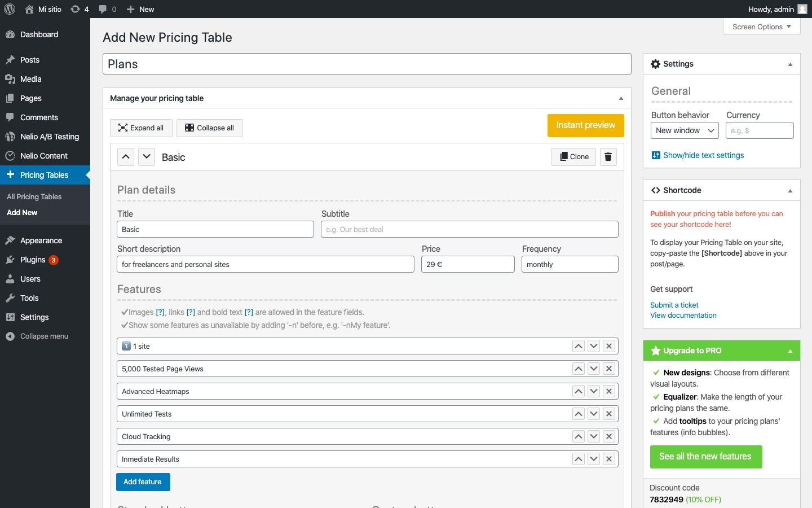Collapse the Upgrade to PRO panel
Screen dimensions: 812x508
click(x=789, y=351)
